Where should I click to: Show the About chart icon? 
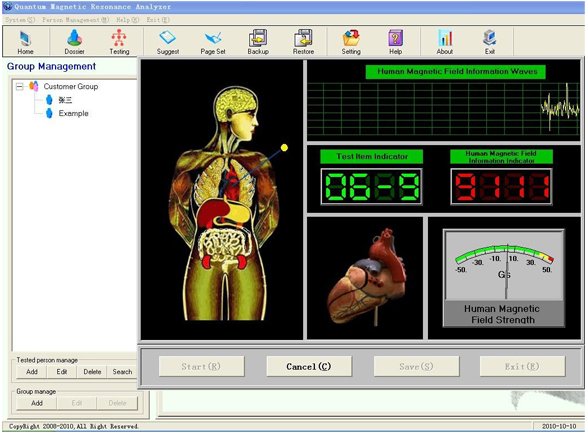click(x=445, y=42)
